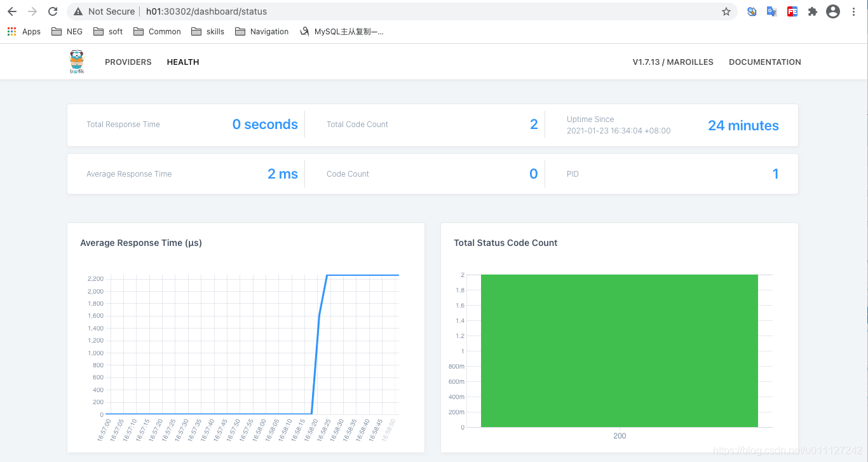Open the Navigation bookmarks folder

point(262,31)
